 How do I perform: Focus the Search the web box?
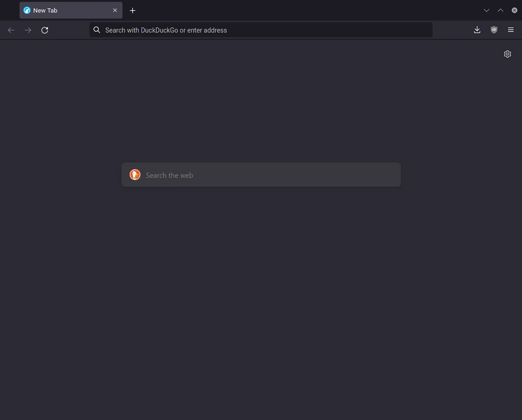[x=261, y=175]
